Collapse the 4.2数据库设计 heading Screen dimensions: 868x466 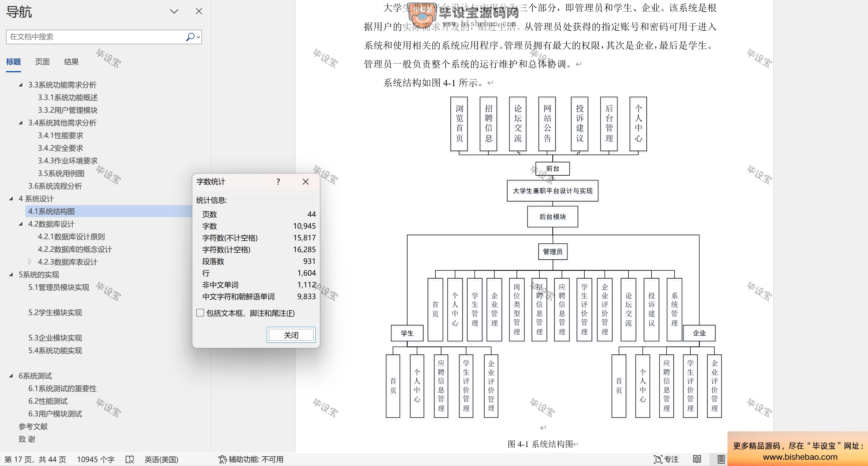pyautogui.click(x=21, y=224)
